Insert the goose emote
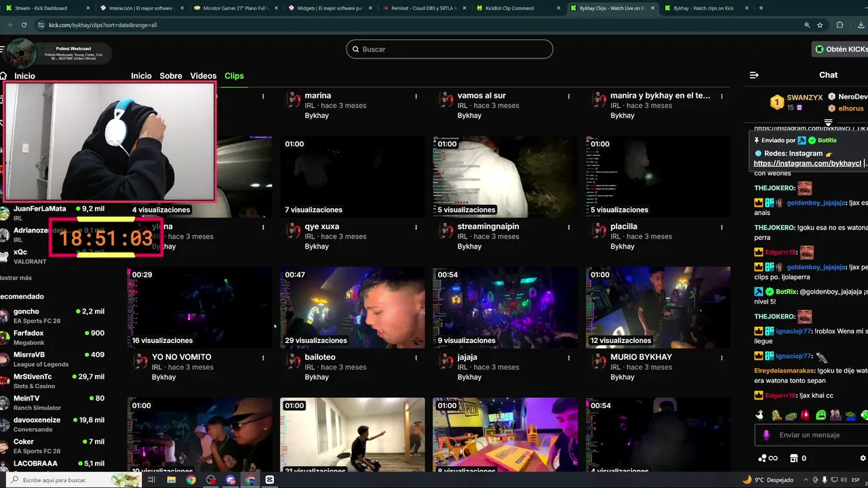 click(760, 415)
